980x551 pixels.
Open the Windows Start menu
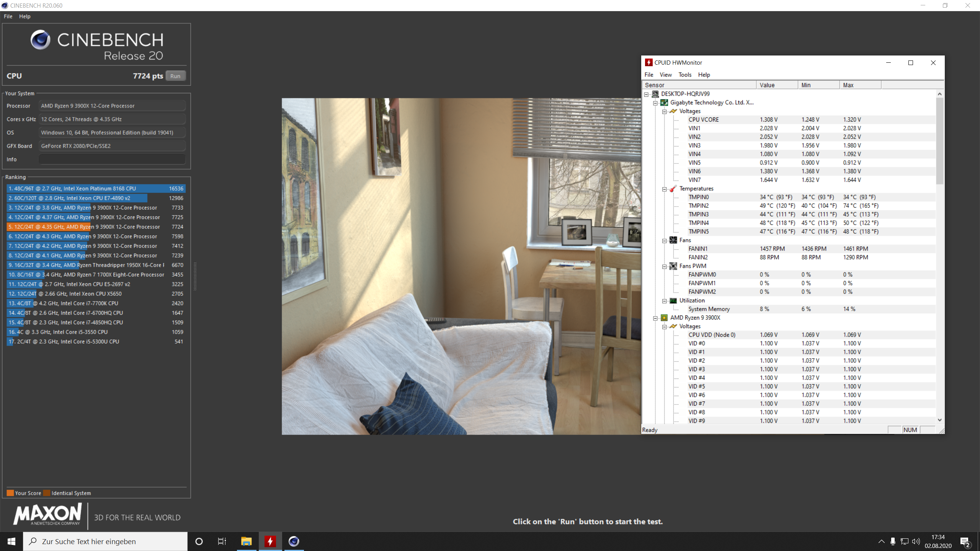pyautogui.click(x=11, y=541)
